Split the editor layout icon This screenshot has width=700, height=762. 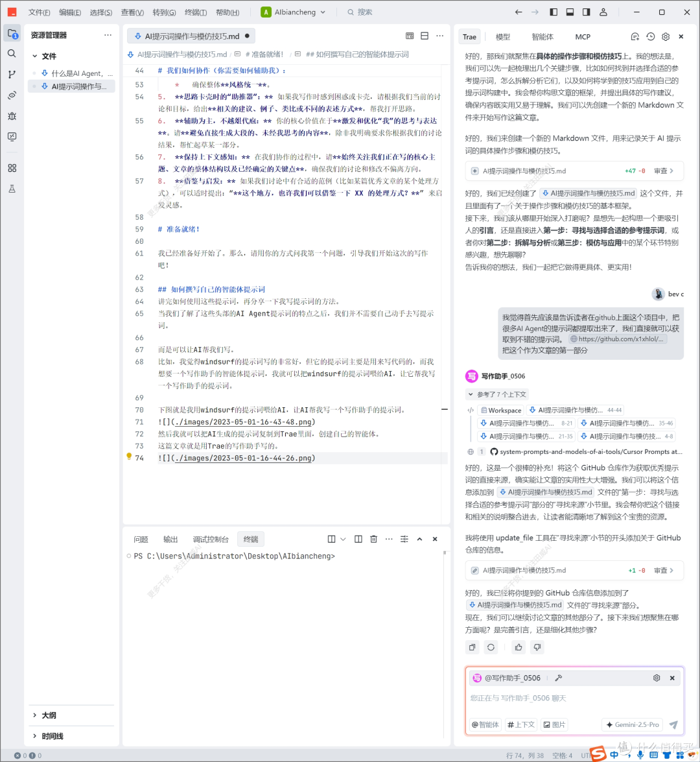click(425, 36)
